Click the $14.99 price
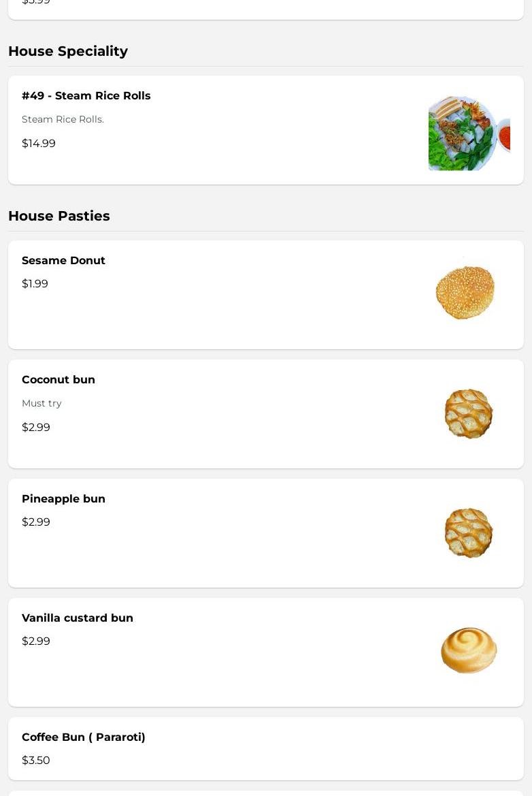 click(39, 143)
